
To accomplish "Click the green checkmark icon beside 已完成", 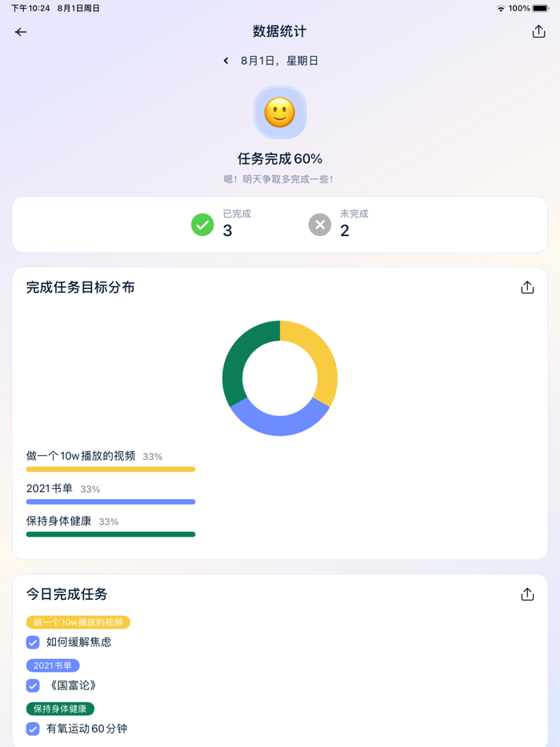I will point(202,225).
